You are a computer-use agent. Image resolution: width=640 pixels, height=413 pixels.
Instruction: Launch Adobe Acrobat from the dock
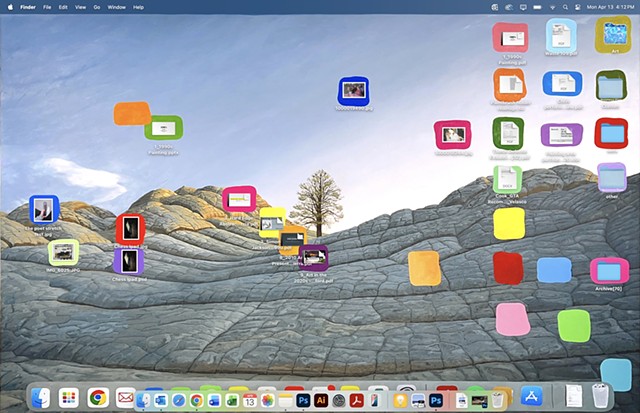click(x=356, y=401)
